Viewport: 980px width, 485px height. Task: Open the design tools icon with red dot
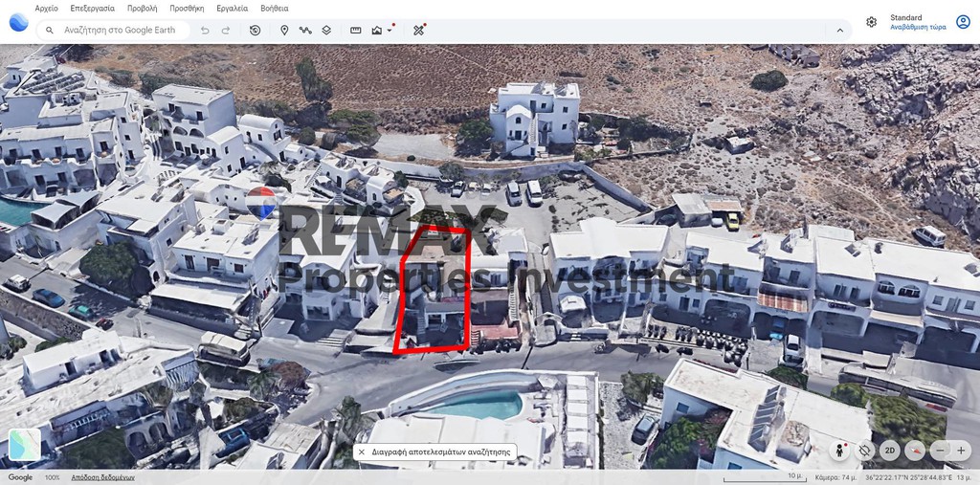coord(419,30)
